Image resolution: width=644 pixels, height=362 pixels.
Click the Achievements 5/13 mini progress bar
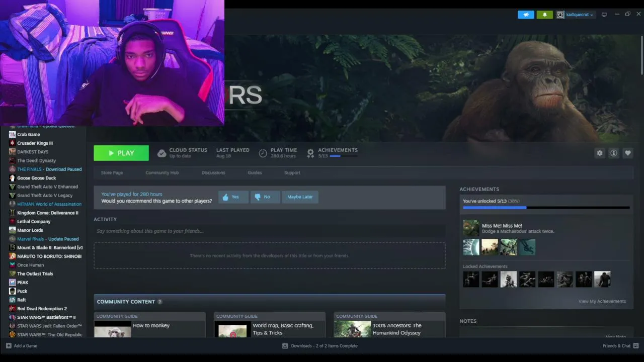(x=343, y=156)
